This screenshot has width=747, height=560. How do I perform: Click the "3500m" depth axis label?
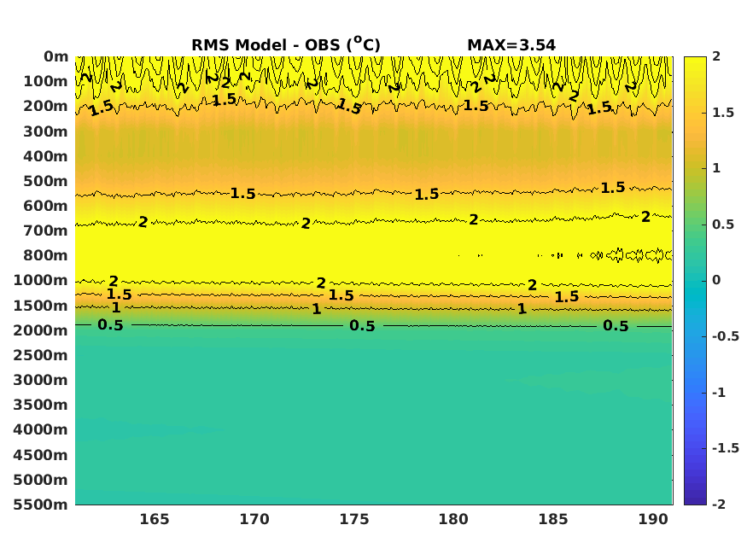(x=40, y=405)
